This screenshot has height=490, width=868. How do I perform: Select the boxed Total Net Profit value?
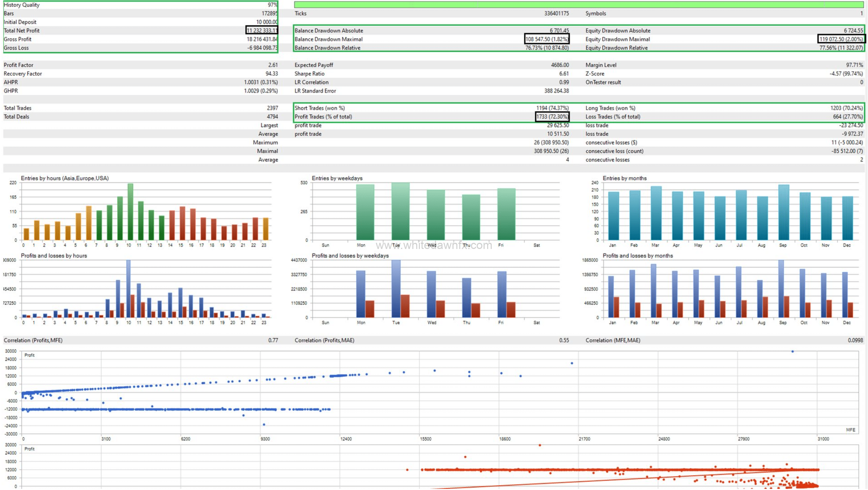[262, 30]
